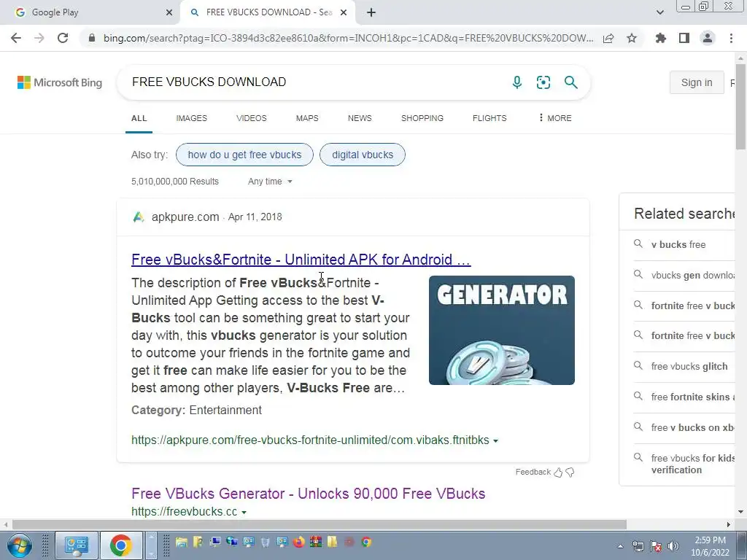Reload the current Bing page
747x560 pixels.
pyautogui.click(x=63, y=38)
